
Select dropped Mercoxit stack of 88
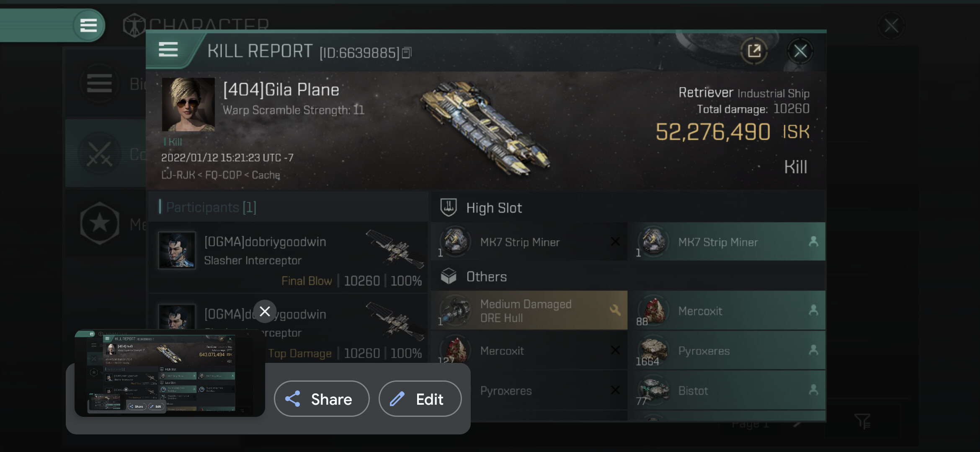[x=729, y=311]
